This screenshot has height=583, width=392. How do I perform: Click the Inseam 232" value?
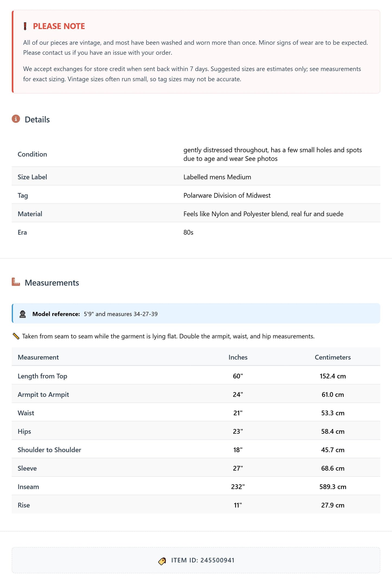[238, 487]
